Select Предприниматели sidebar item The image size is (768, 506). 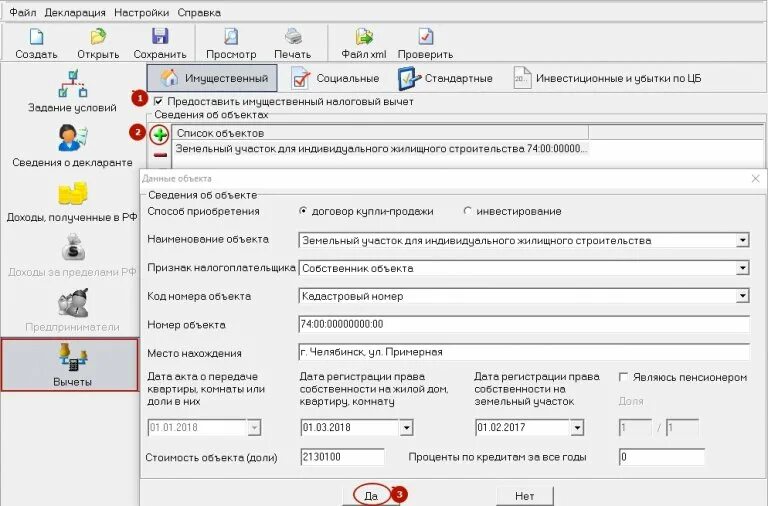coord(72,311)
